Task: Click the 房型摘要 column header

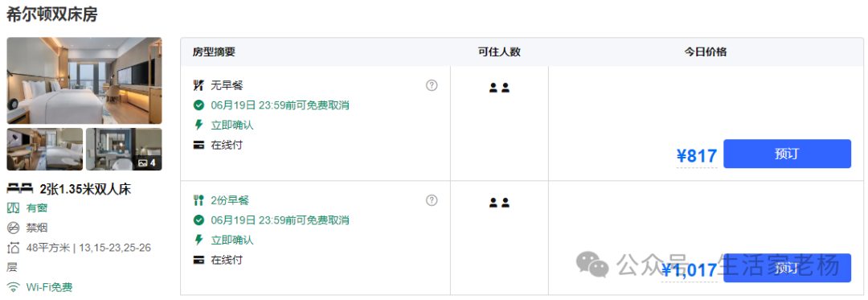Action: pos(215,52)
